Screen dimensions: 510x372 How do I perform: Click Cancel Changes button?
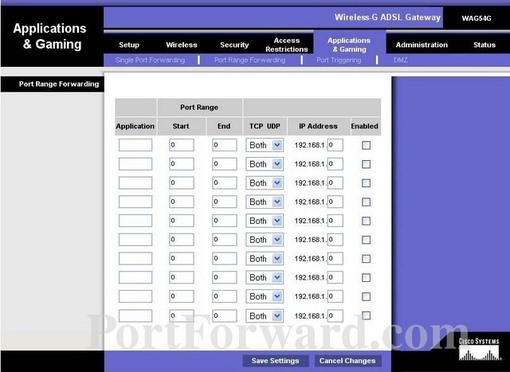347,361
